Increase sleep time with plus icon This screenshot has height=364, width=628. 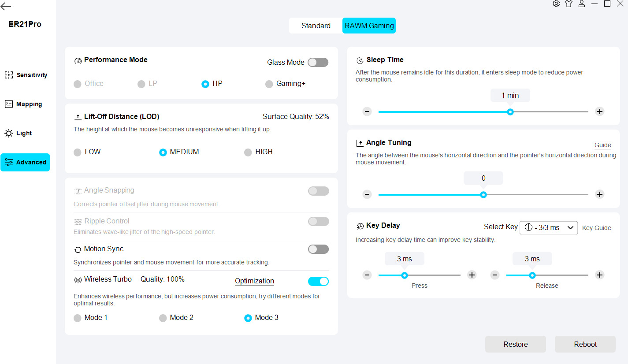[x=599, y=111]
